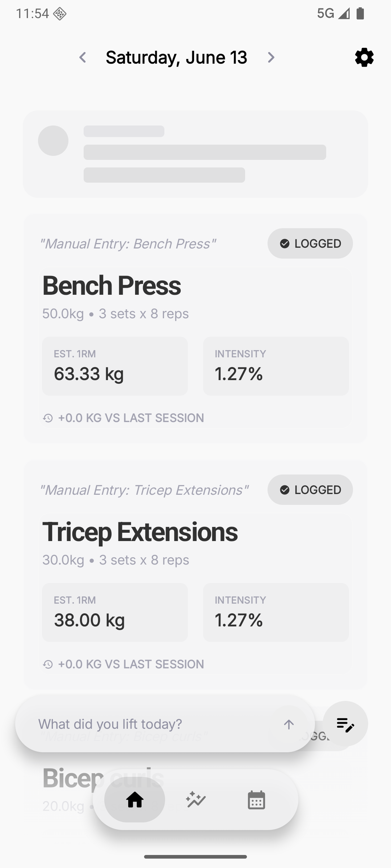391x868 pixels.
Task: Focus the 'What did you lift today?' field
Action: [156, 724]
